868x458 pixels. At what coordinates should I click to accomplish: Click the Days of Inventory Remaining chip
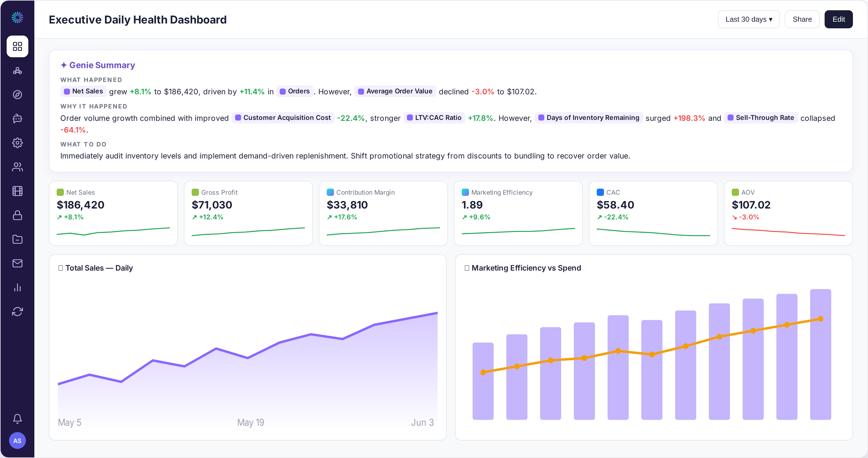pyautogui.click(x=588, y=118)
